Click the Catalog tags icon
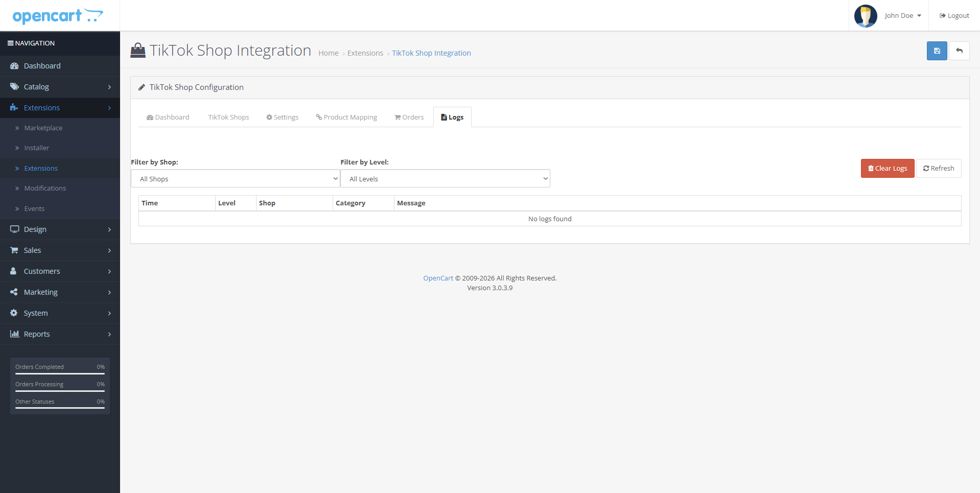980x493 pixels. point(14,87)
